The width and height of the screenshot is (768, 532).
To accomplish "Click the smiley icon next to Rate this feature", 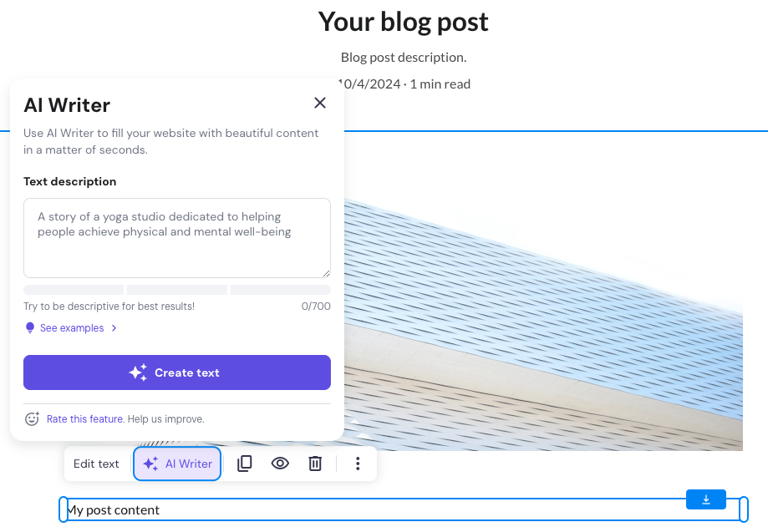I will click(x=32, y=418).
